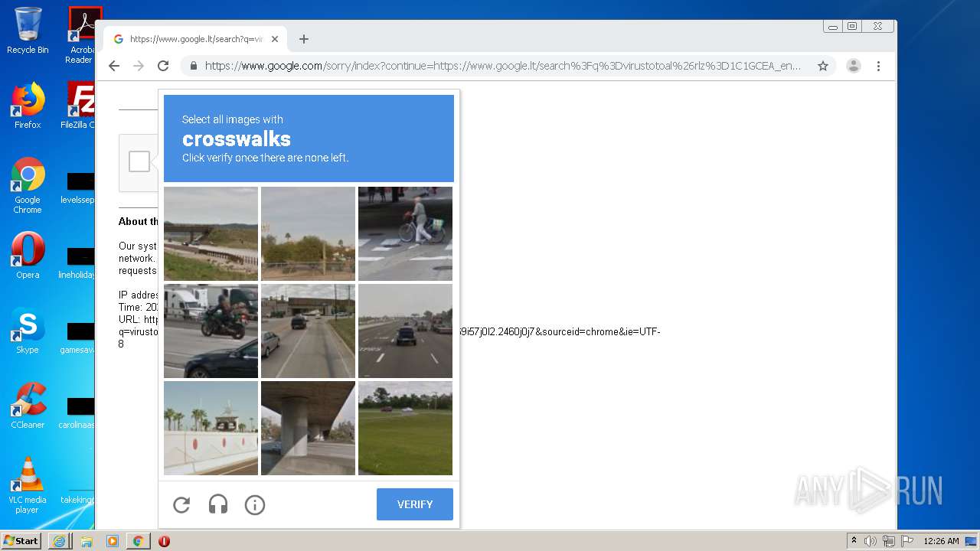Open the Recycle Bin desktop icon

click(x=28, y=31)
